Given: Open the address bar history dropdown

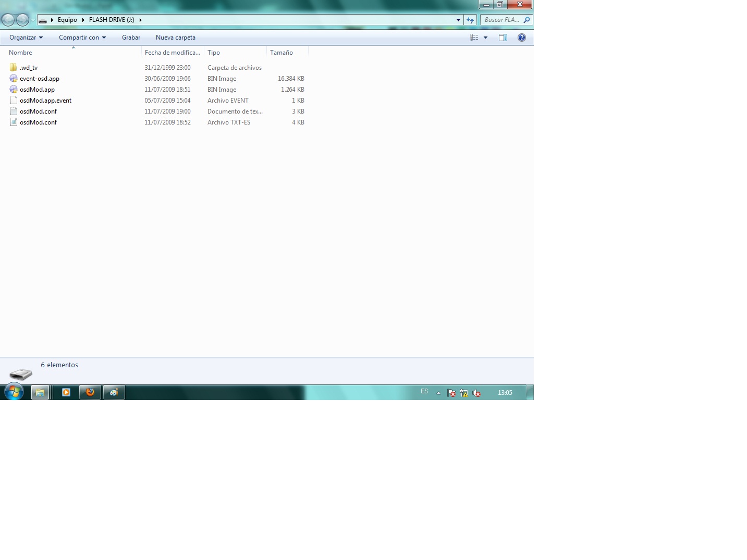Looking at the screenshot, I should (x=458, y=20).
